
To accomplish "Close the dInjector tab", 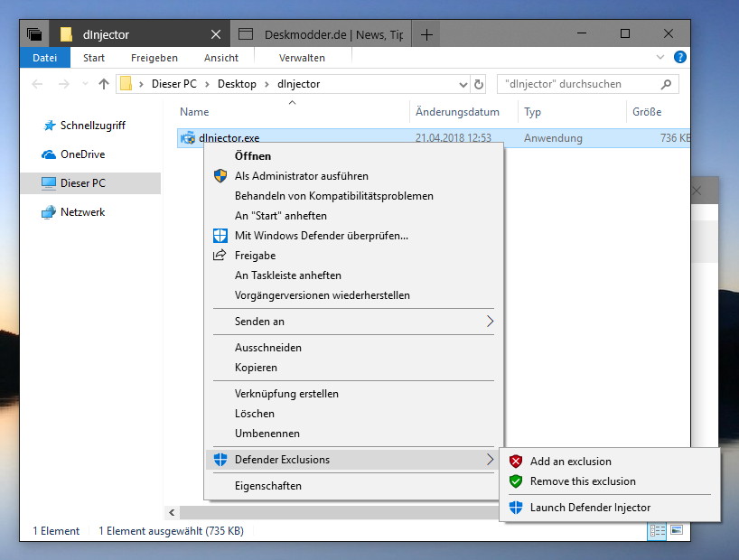I will (x=216, y=34).
